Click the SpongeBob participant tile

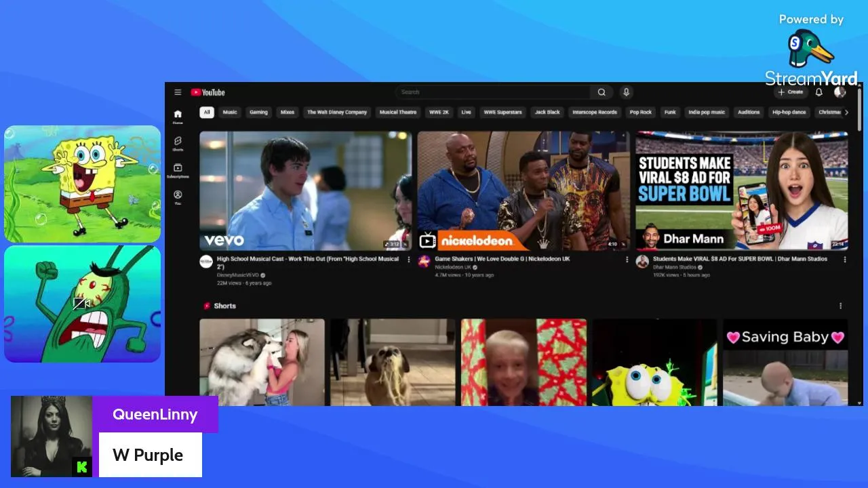[x=82, y=184]
